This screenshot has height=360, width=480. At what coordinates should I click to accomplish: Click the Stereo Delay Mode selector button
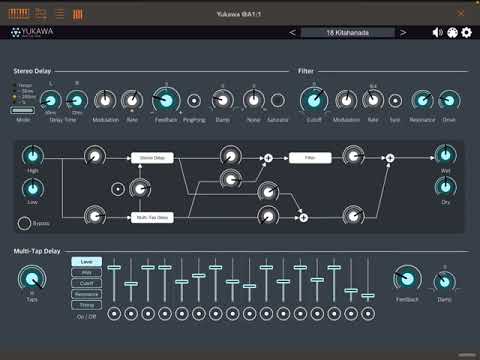(22, 110)
